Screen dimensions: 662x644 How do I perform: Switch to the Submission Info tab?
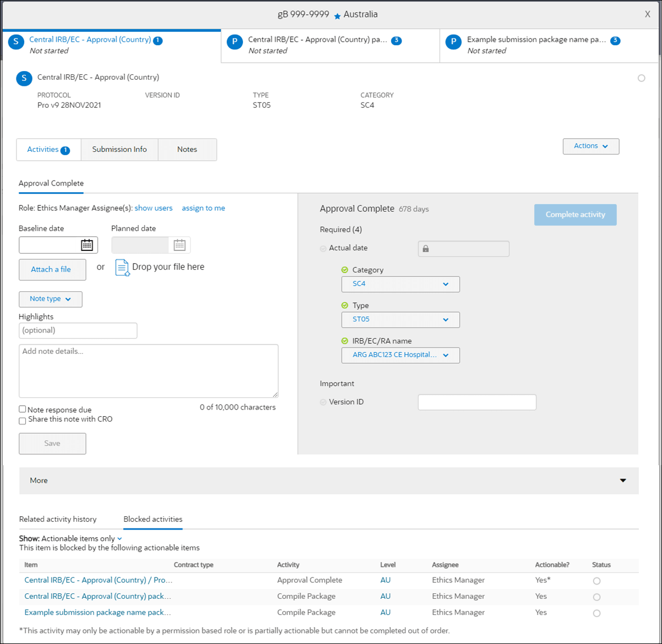coord(119,149)
